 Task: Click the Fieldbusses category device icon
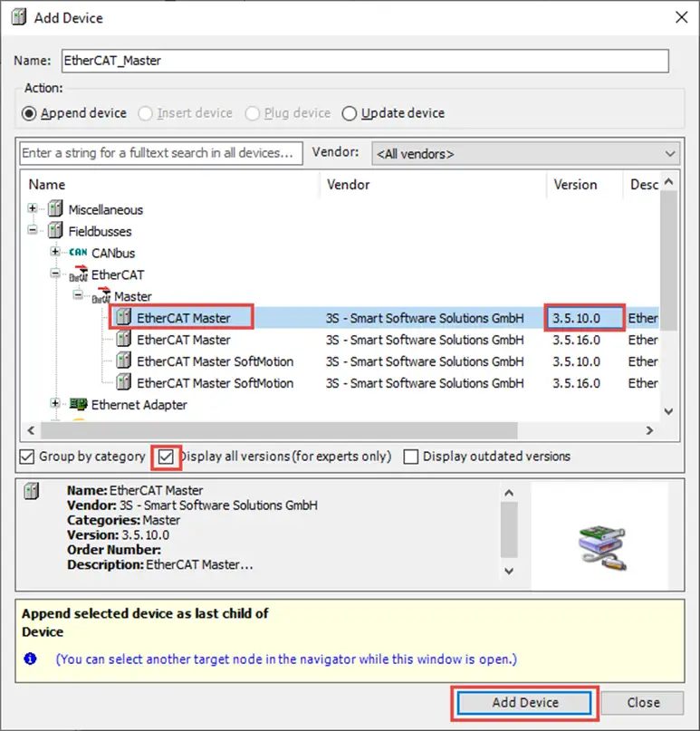[x=55, y=230]
